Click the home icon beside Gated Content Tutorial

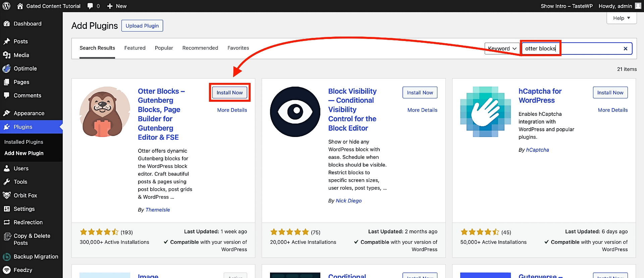(20, 6)
